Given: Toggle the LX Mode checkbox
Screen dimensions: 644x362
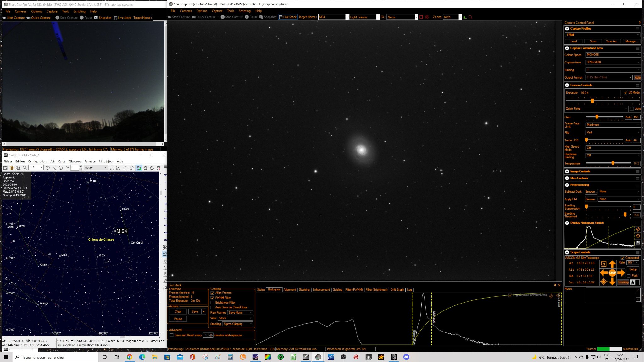Looking at the screenshot, I should click(x=625, y=93).
